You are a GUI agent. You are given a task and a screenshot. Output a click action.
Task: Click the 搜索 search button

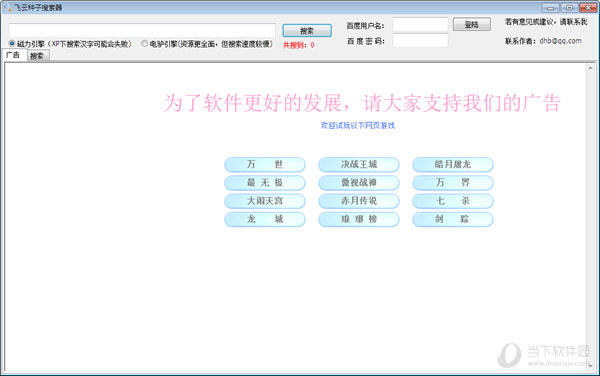(307, 31)
